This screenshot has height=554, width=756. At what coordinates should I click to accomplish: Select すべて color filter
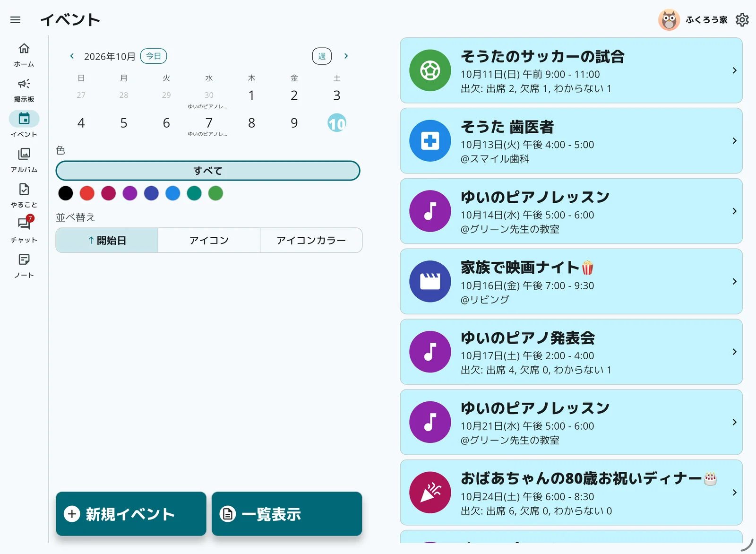208,171
